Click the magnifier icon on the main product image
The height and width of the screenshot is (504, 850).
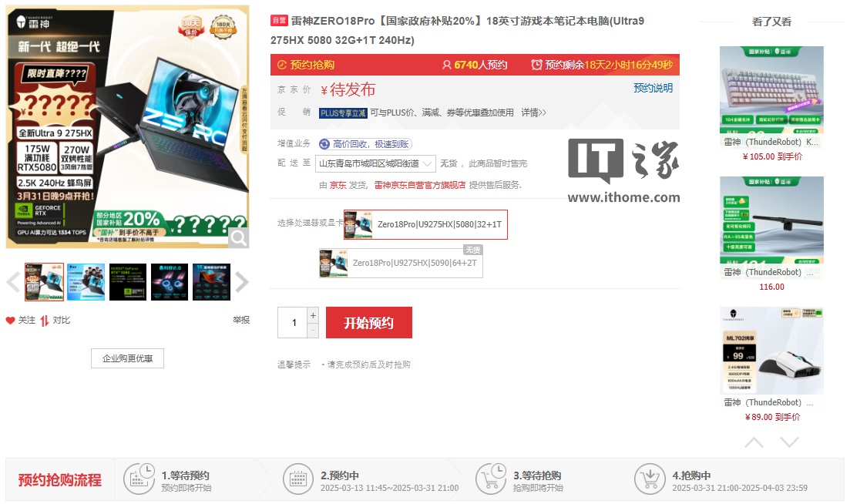pyautogui.click(x=239, y=237)
